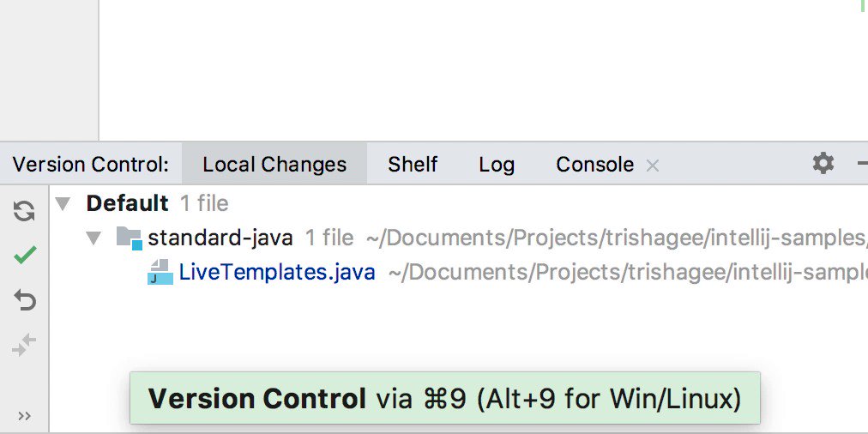Switch to the Log tab
Viewport: 868px width, 434px height.
click(497, 165)
